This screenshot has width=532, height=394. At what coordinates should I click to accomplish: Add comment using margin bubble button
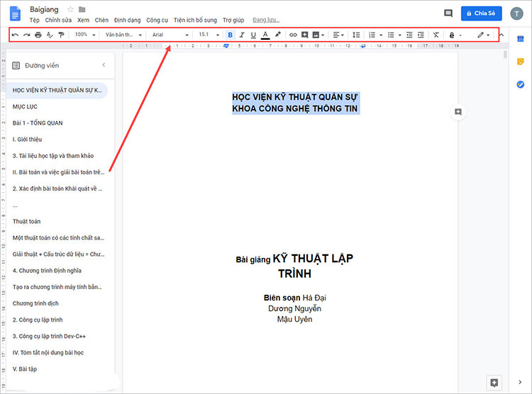click(x=458, y=112)
